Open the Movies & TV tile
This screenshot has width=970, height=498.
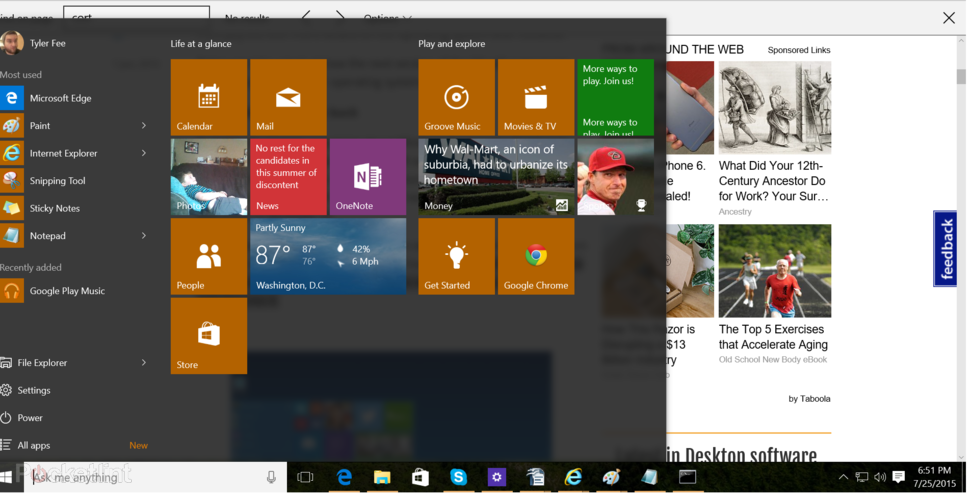536,97
